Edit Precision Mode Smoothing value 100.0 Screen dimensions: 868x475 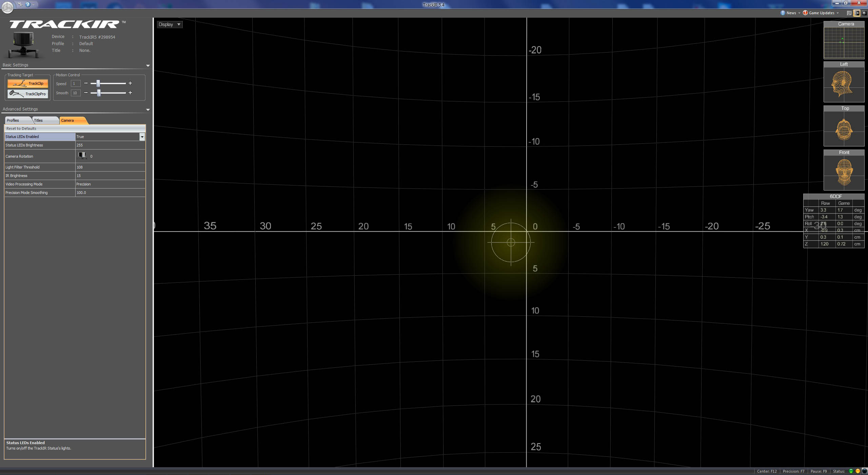click(x=110, y=193)
